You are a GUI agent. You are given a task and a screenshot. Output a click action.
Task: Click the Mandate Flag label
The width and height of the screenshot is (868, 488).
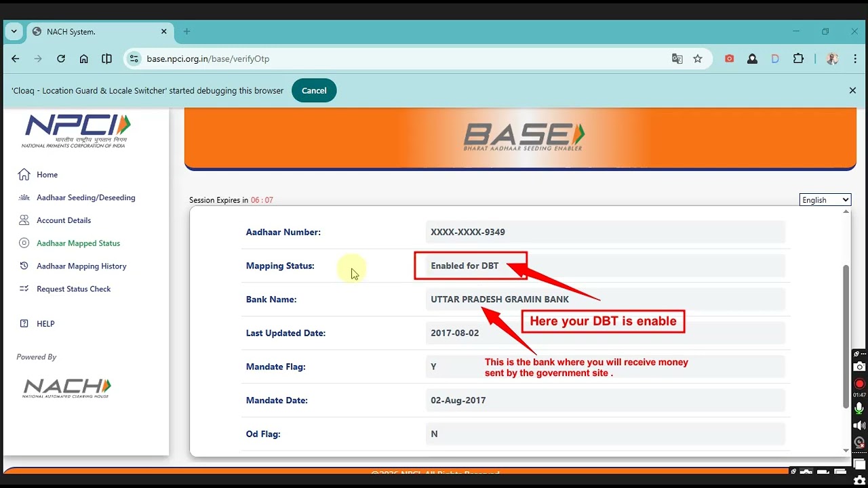(x=276, y=367)
